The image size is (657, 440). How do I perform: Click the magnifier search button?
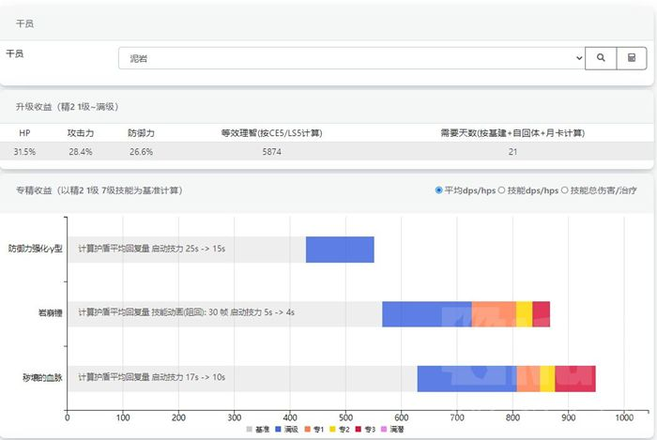(600, 58)
